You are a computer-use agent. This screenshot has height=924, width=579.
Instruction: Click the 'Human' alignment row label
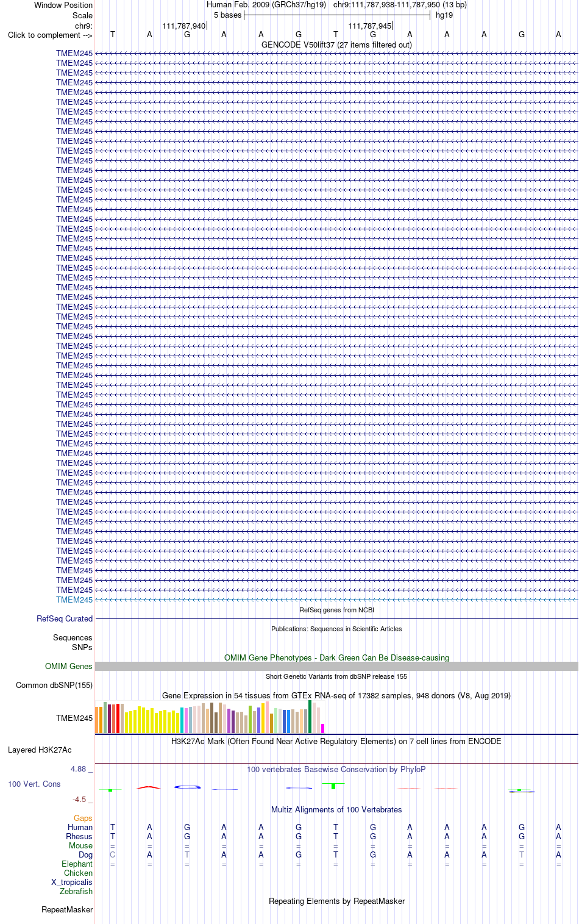tap(80, 827)
